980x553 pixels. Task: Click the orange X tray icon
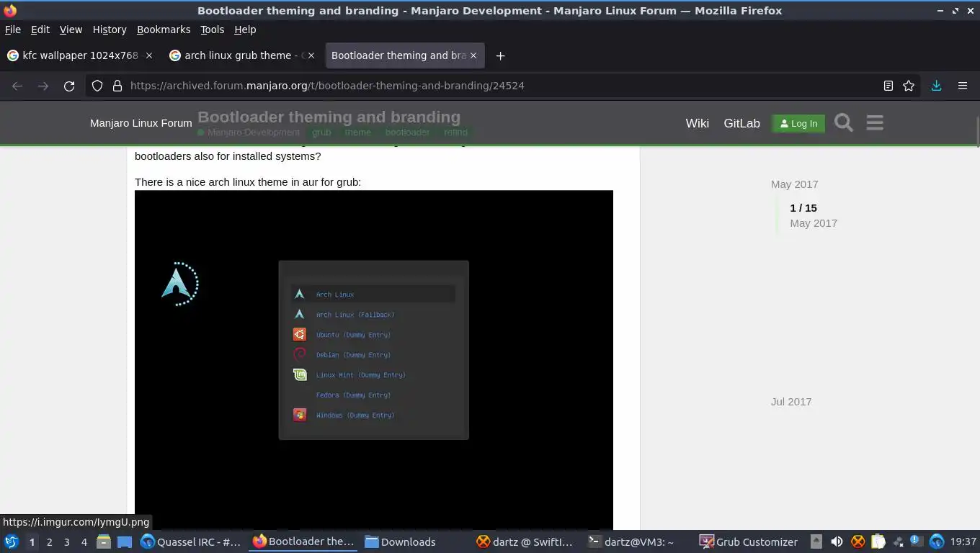click(x=857, y=541)
